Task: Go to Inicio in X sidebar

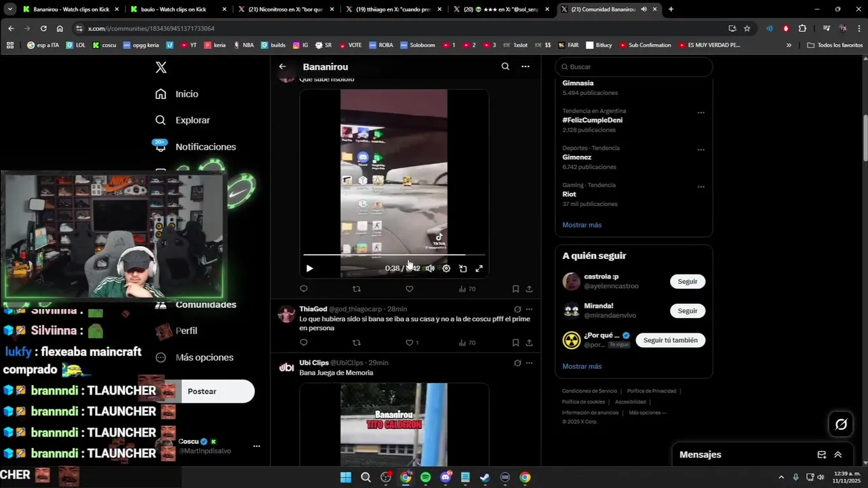Action: 177,94
